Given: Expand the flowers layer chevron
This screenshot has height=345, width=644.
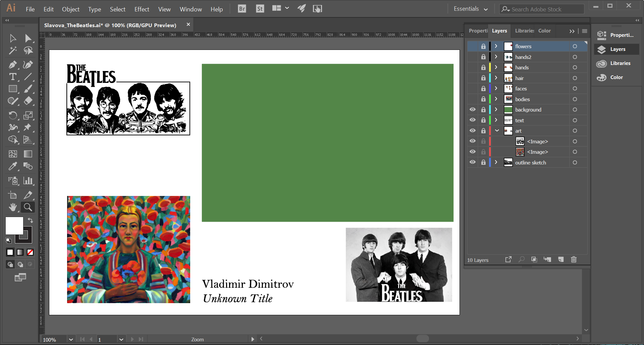Looking at the screenshot, I should (x=496, y=46).
